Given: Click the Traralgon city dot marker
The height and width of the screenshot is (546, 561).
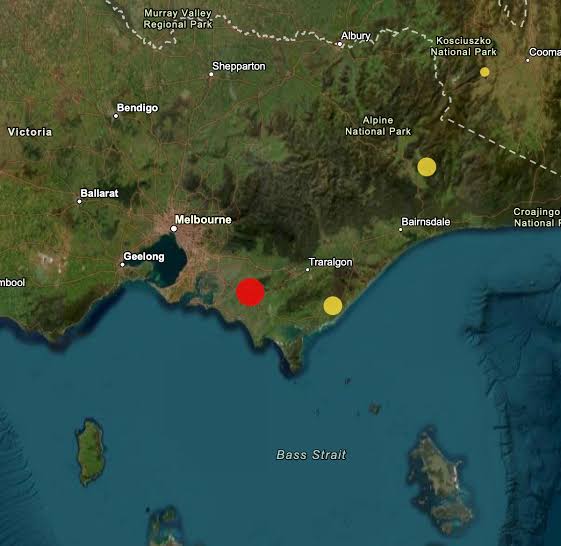Looking at the screenshot, I should (307, 270).
